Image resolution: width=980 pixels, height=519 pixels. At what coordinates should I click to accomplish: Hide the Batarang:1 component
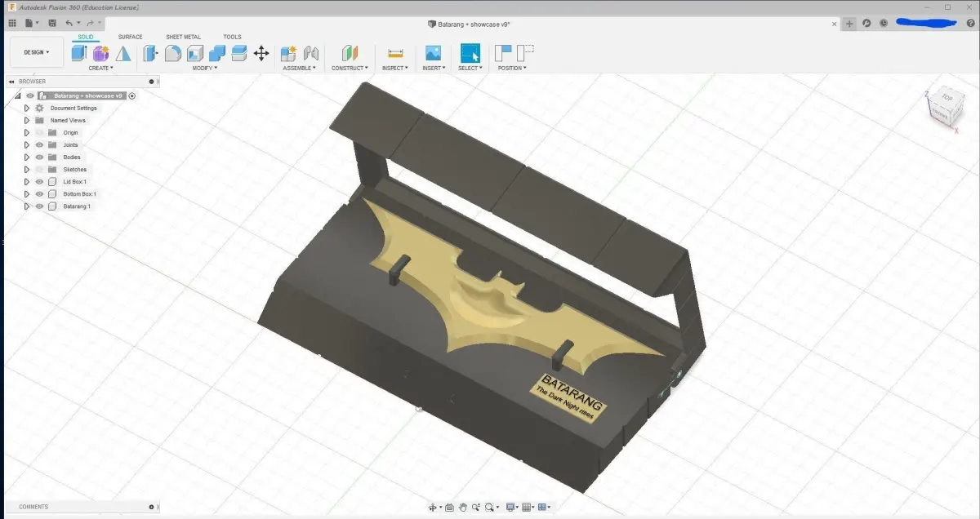pos(39,206)
